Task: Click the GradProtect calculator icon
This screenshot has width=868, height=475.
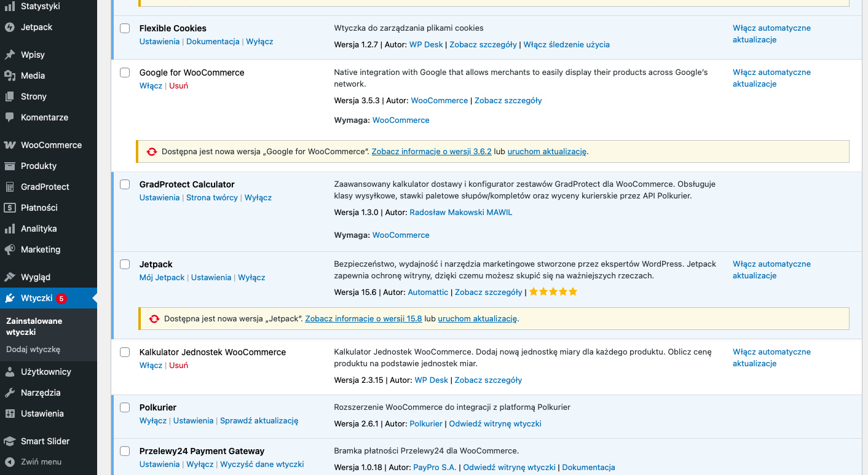Action: (x=10, y=187)
